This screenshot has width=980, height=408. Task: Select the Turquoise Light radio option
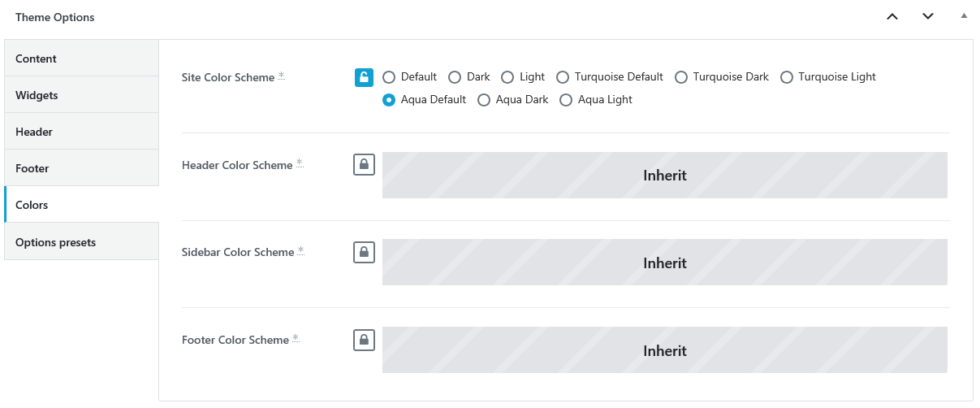click(x=787, y=77)
